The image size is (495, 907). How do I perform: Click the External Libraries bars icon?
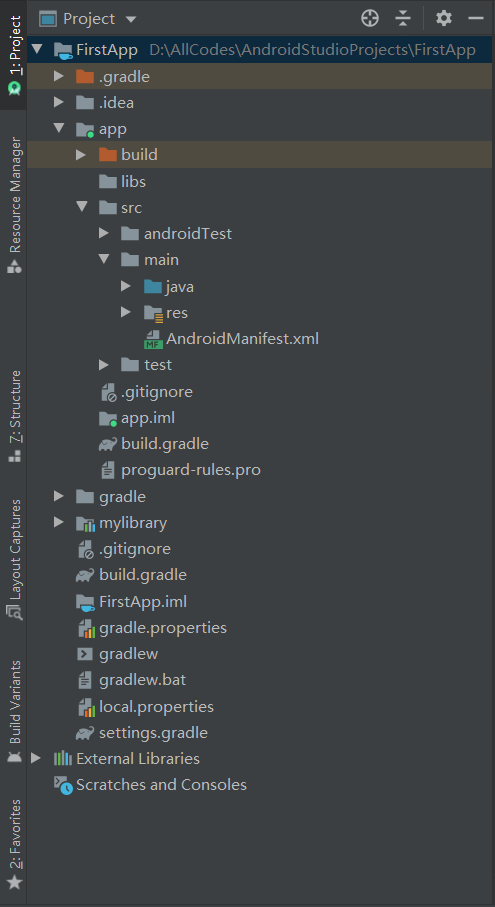[x=63, y=758]
